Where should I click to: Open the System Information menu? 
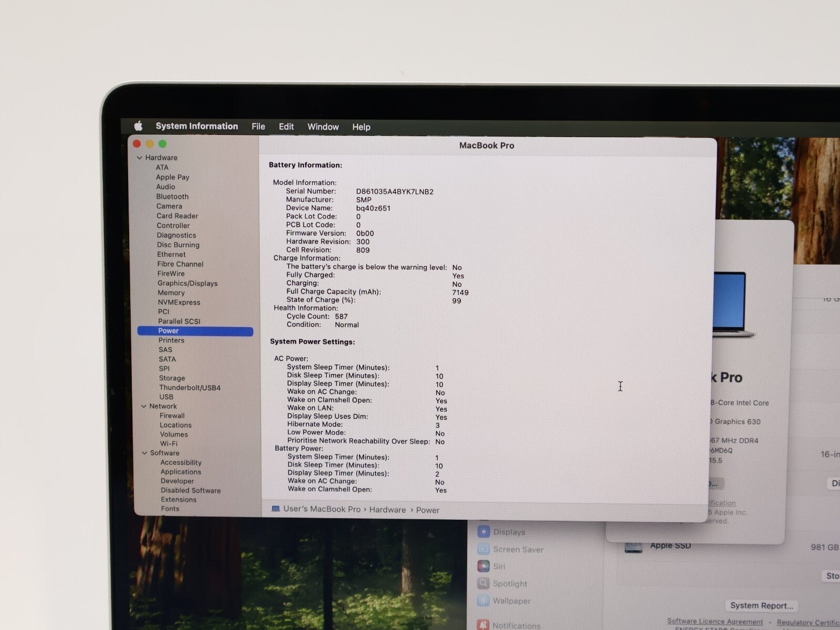pyautogui.click(x=197, y=126)
